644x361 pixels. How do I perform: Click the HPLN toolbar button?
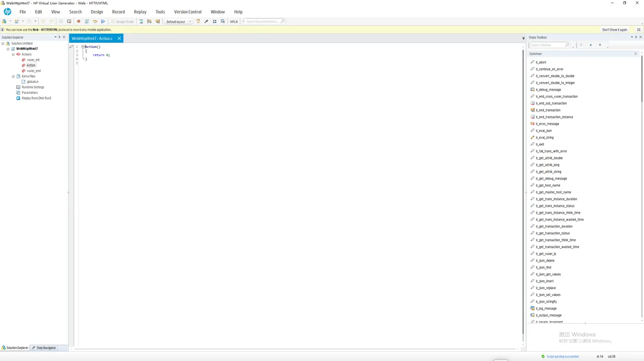point(234,22)
